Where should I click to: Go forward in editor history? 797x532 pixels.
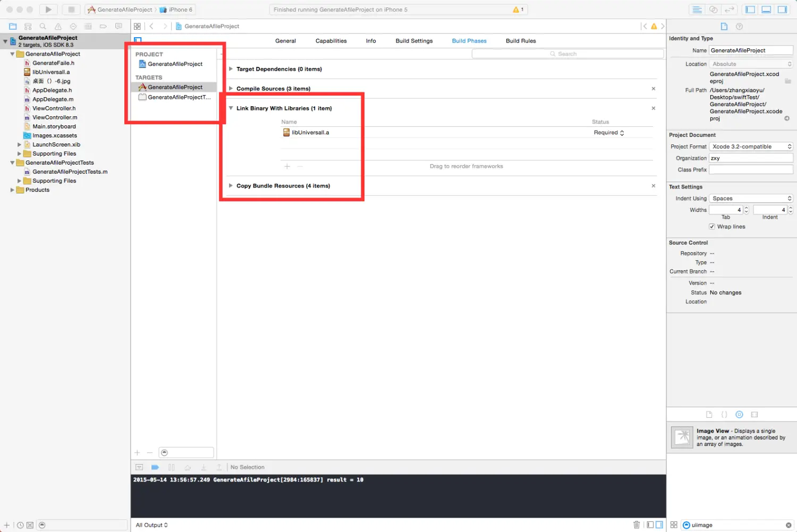point(165,26)
